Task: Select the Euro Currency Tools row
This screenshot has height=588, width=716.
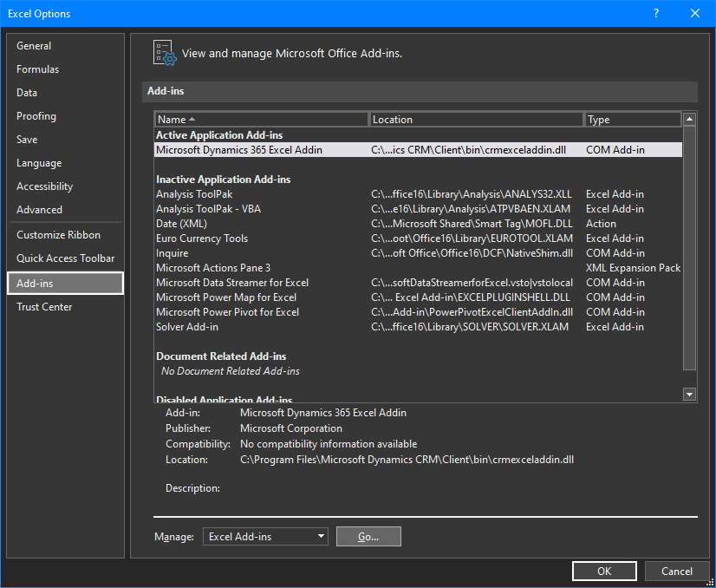Action: 419,238
